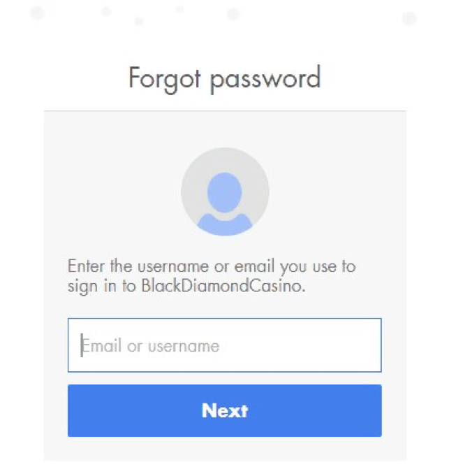Viewport: 449px width, 476px height.
Task: Click the 'Email or username' placeholder text
Action: (x=151, y=346)
